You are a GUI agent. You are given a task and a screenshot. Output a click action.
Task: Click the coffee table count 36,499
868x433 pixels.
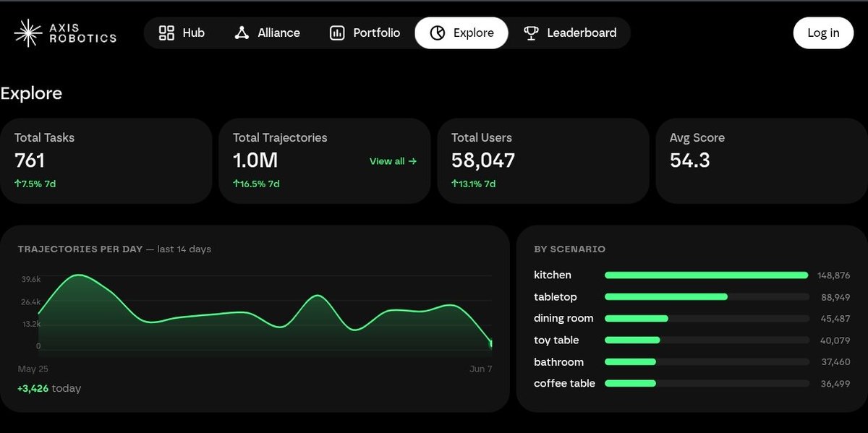click(835, 384)
